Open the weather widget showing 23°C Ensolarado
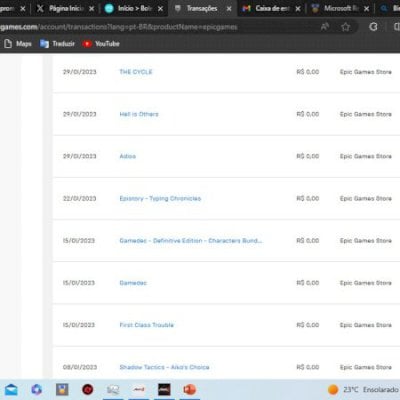This screenshot has height=400, width=400. click(363, 389)
